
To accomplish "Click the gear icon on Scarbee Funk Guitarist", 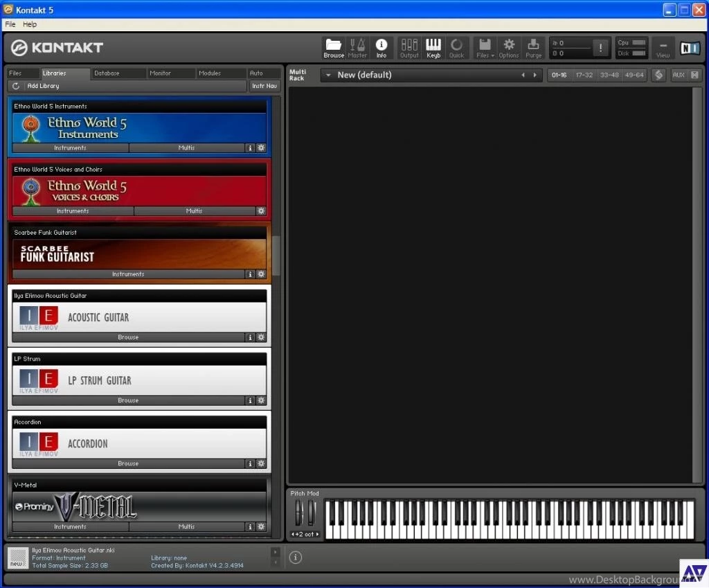I will pos(261,274).
